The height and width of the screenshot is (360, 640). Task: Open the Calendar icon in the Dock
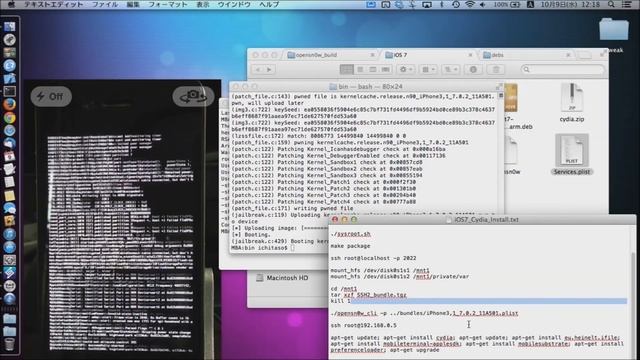coord(9,156)
